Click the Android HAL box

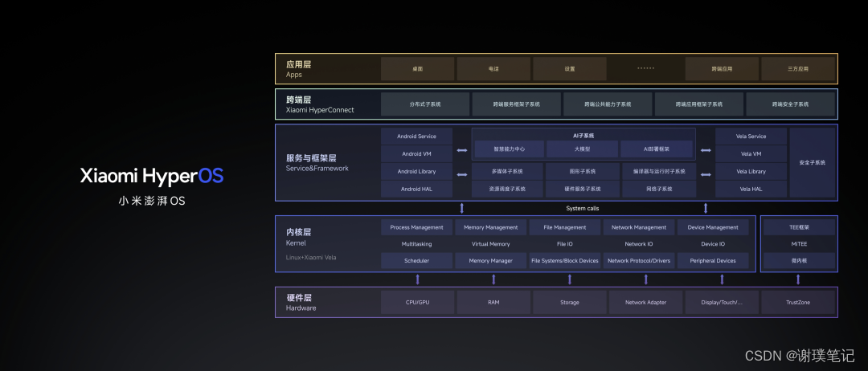[416, 189]
